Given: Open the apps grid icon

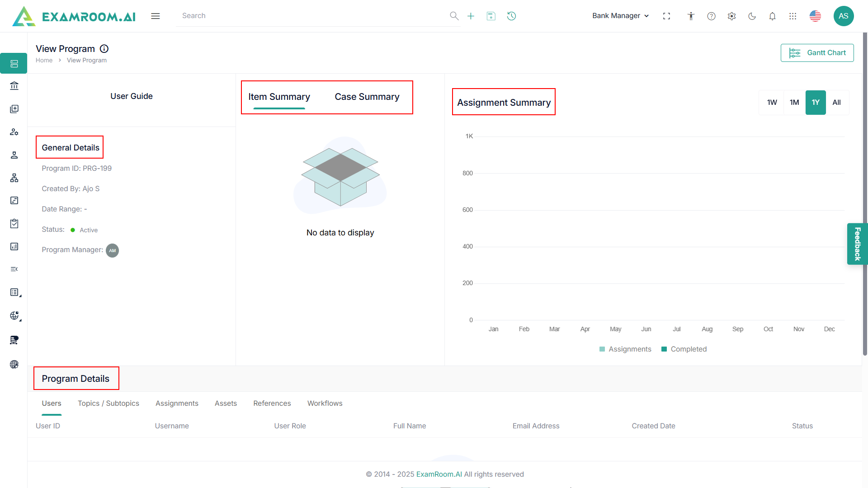Looking at the screenshot, I should pyautogui.click(x=793, y=16).
